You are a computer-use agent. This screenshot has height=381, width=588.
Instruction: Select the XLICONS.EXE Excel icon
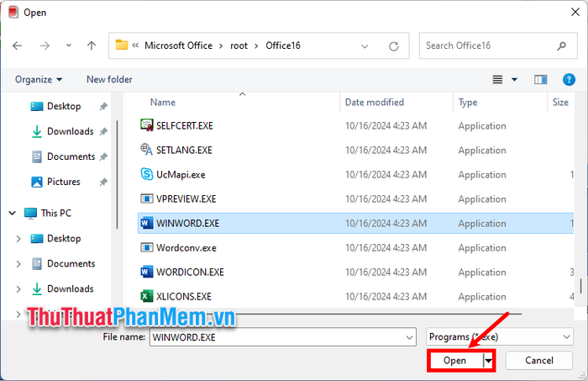click(x=145, y=297)
